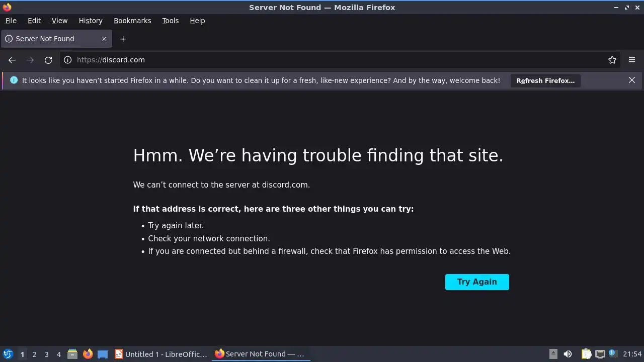
Task: Select Server Not Found taskbar window button
Action: click(x=261, y=354)
